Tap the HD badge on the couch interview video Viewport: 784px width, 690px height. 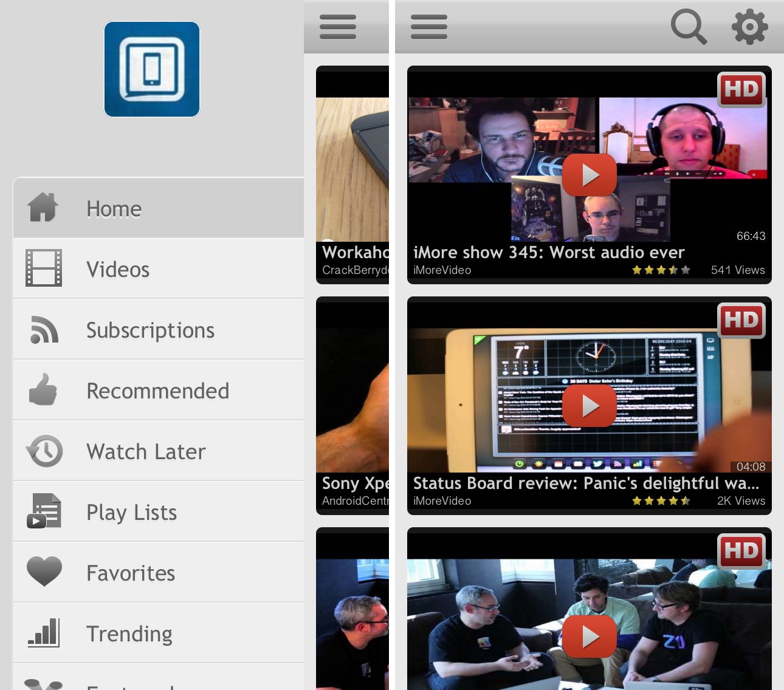click(x=741, y=552)
